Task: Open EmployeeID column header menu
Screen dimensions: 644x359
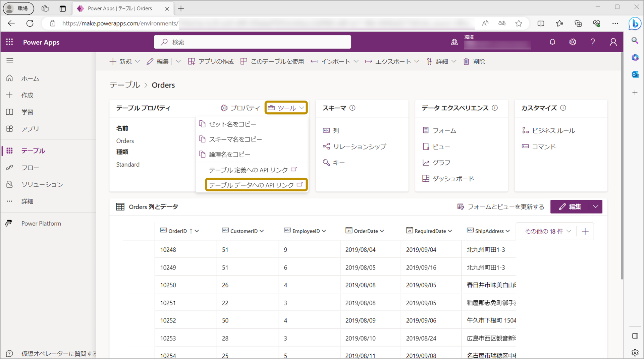Action: (x=305, y=231)
